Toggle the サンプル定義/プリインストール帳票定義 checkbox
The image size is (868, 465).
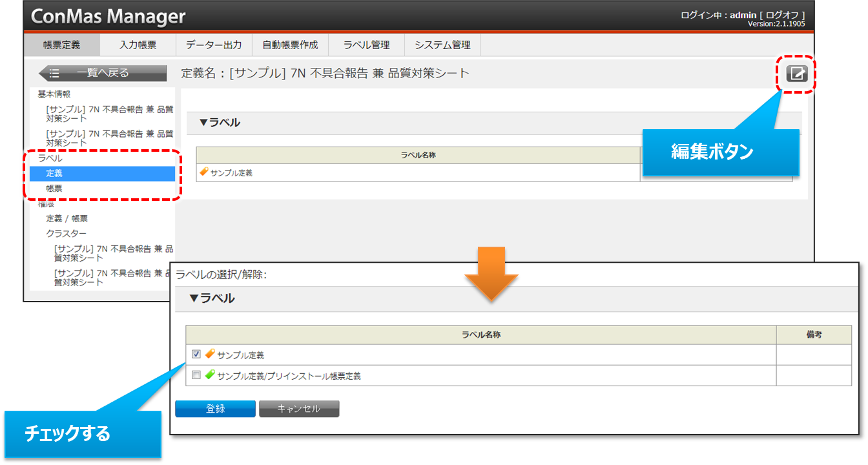click(196, 375)
